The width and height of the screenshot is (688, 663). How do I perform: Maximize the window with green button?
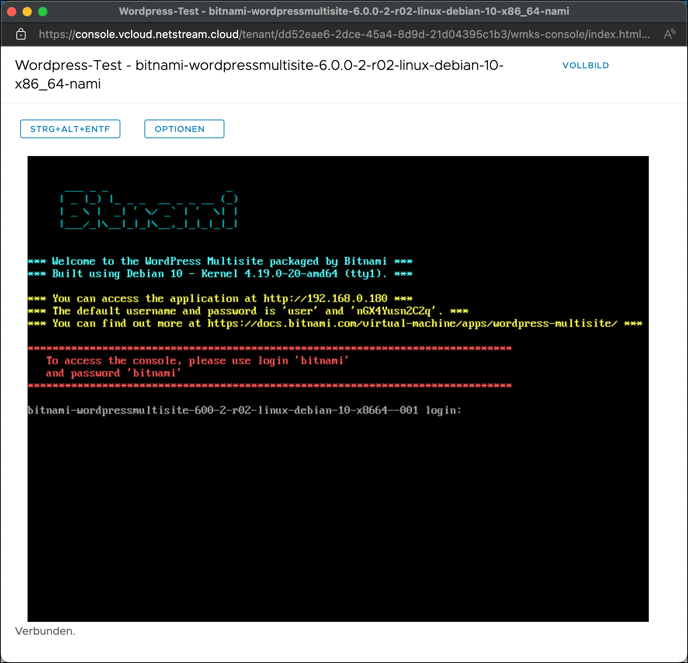43,11
